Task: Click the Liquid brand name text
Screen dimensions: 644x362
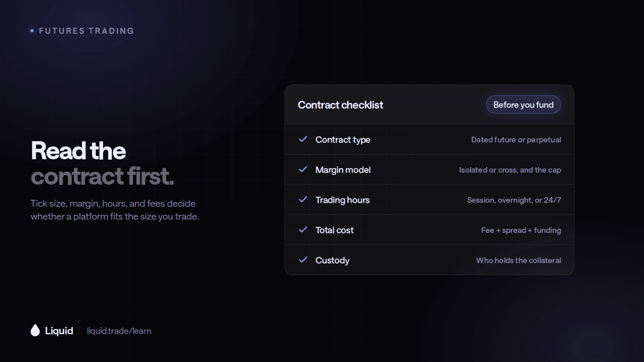Action: click(59, 331)
